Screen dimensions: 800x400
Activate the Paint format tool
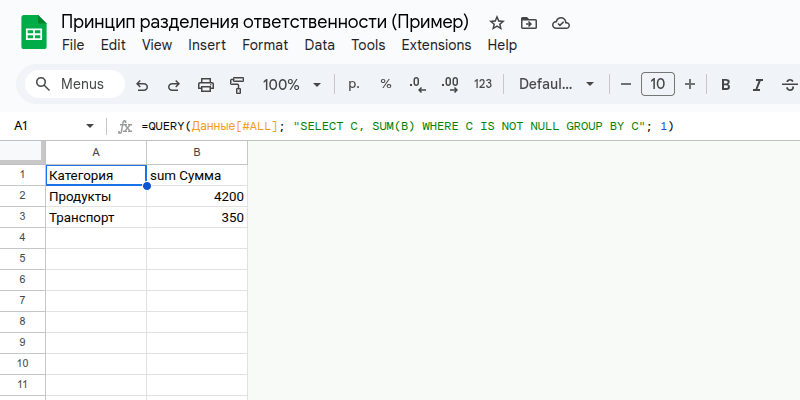[237, 85]
